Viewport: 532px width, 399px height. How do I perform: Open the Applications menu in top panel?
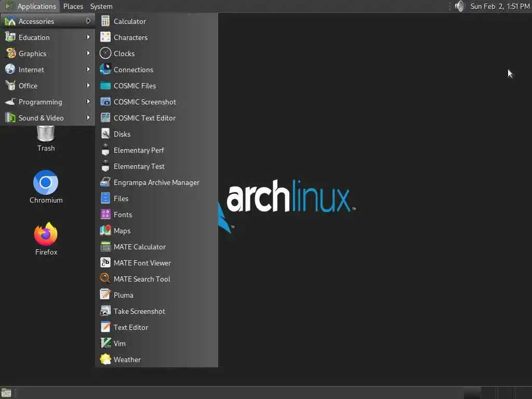31,6
